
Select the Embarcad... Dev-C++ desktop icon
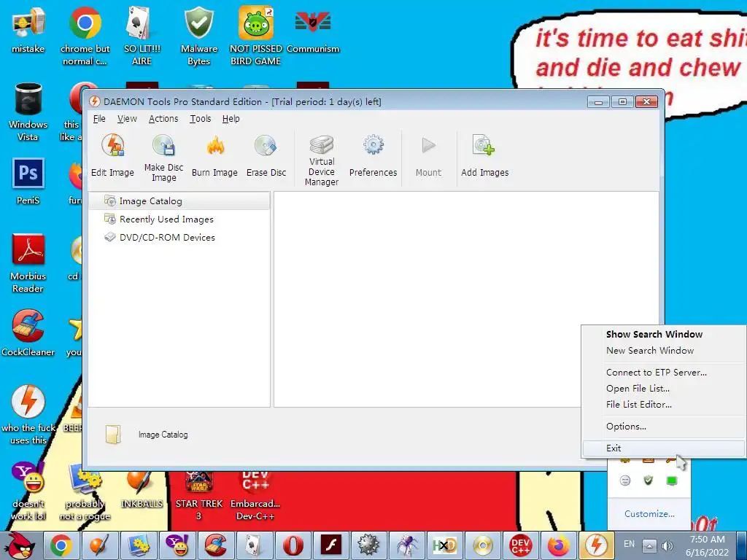[x=255, y=495]
